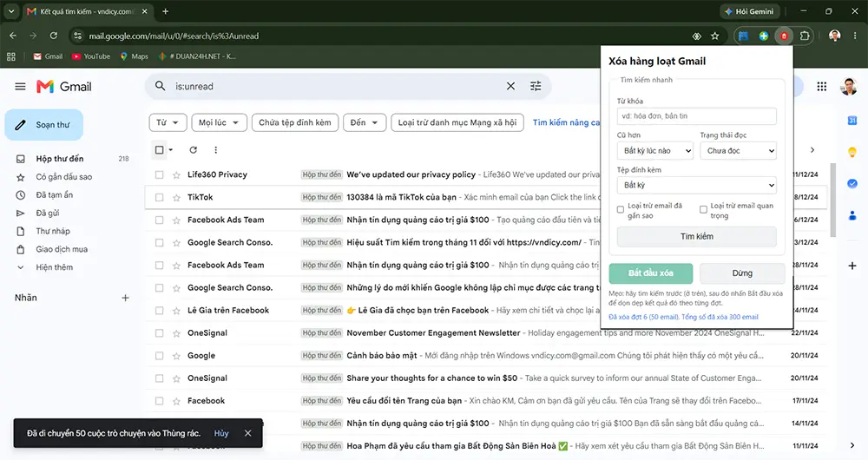
Task: Open Cũ hơn dropdown in extension
Action: point(654,150)
